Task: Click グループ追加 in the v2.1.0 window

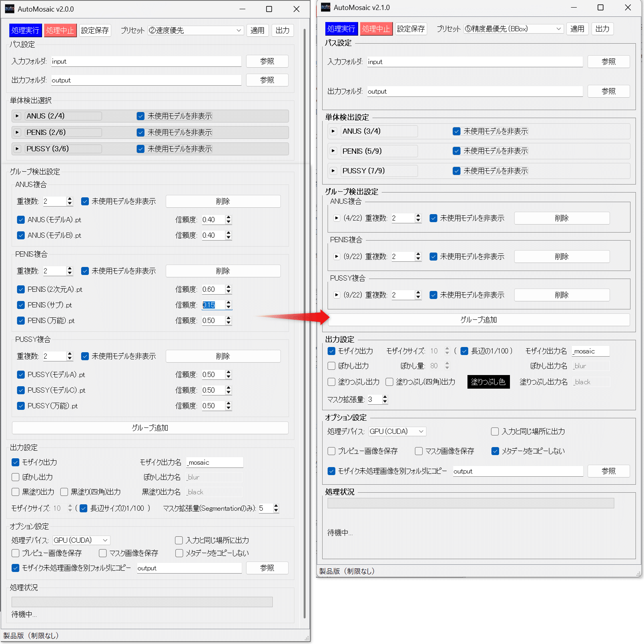Action: (x=479, y=319)
